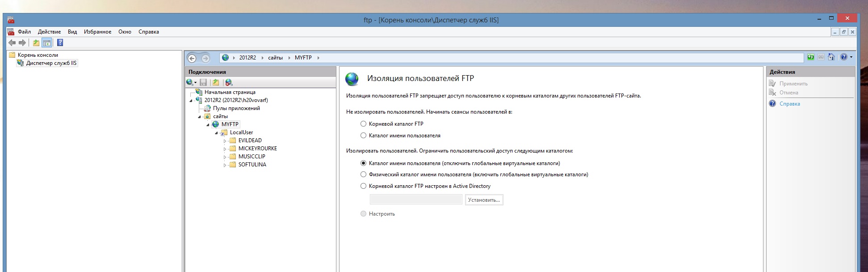Click the MMC forward arrow toolbar icon
Screen dimensions: 868x272
tap(22, 43)
